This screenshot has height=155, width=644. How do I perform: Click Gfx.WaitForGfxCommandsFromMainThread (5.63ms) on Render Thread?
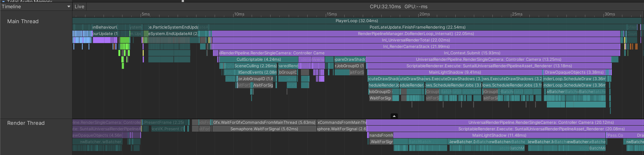point(264,123)
